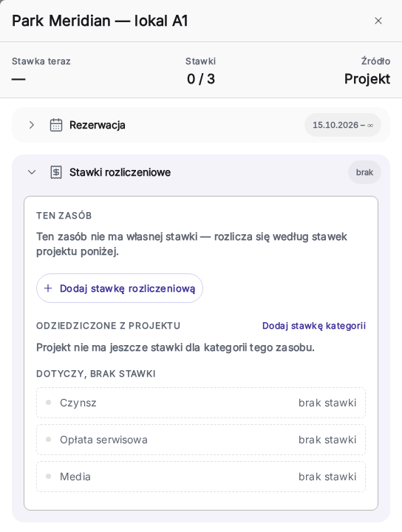Viewport: 402px width, 532px height.
Task: Click the Dodaj stawkę rozliczeniową button
Action: click(120, 288)
